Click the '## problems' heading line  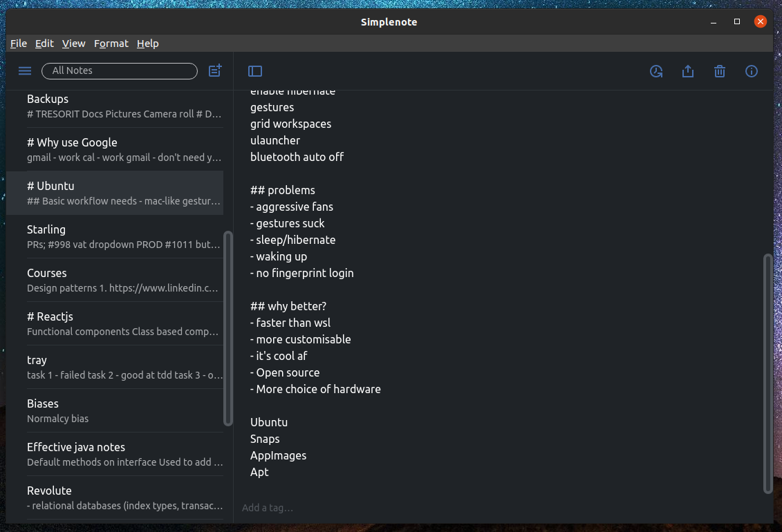(x=282, y=190)
